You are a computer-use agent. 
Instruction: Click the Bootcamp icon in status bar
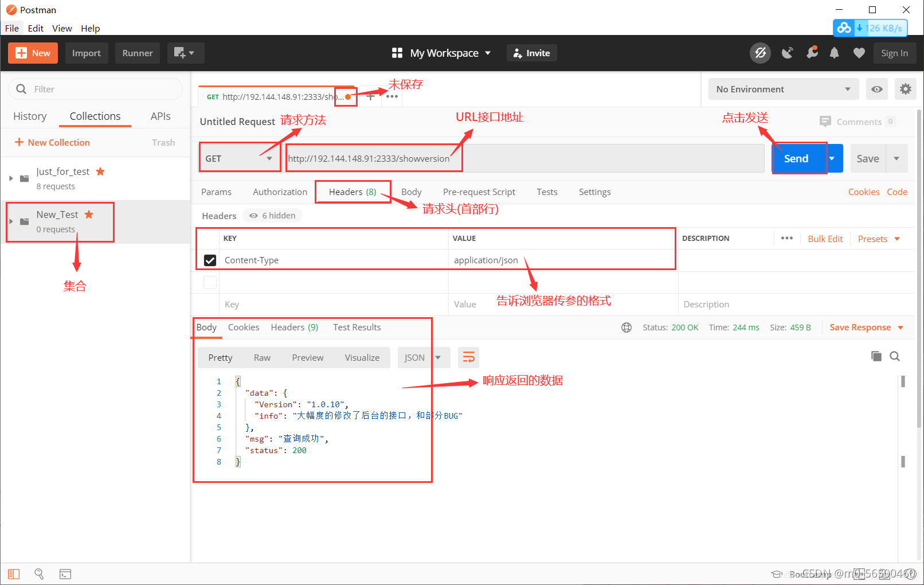click(x=777, y=574)
